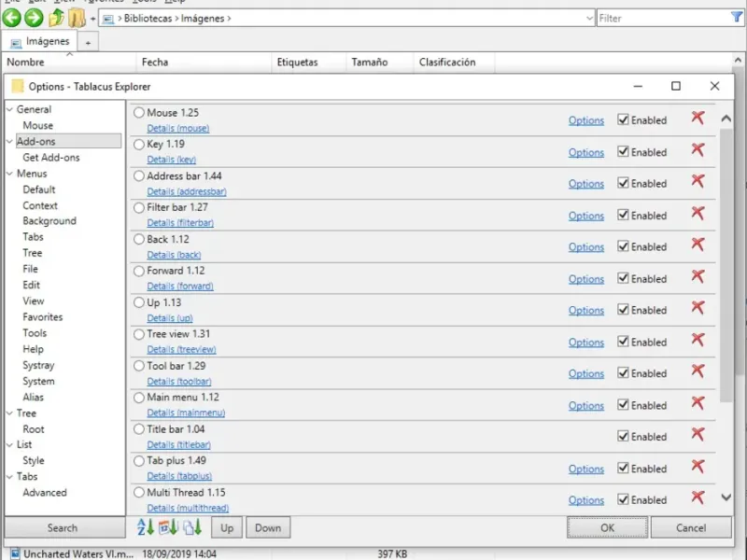Screen dimensions: 747x560
Task: Click the Uncharted Waters file icon
Action: tap(15, 553)
